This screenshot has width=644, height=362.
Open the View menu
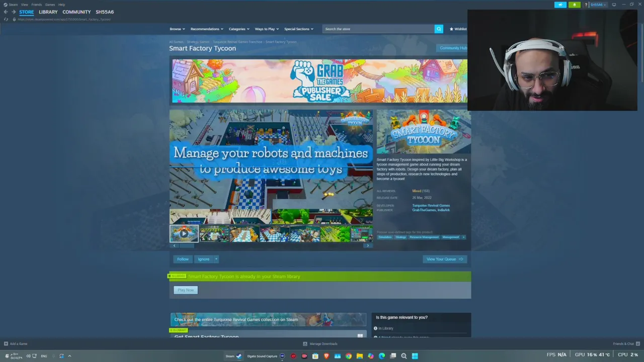click(24, 5)
